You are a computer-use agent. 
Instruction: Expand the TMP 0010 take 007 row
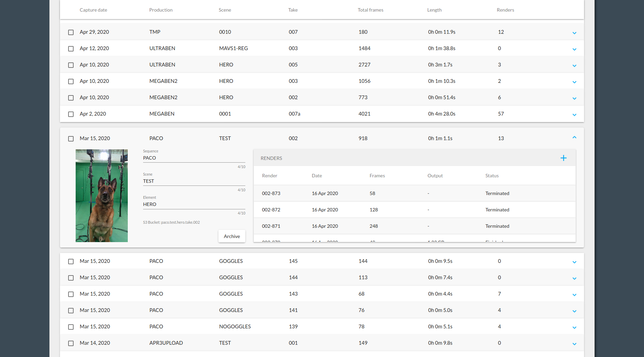coord(574,33)
